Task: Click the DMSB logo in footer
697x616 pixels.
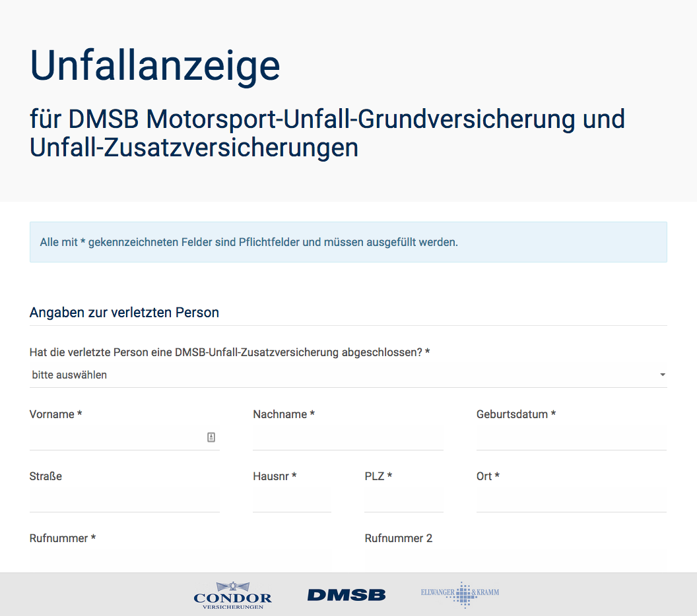Action: pyautogui.click(x=347, y=595)
